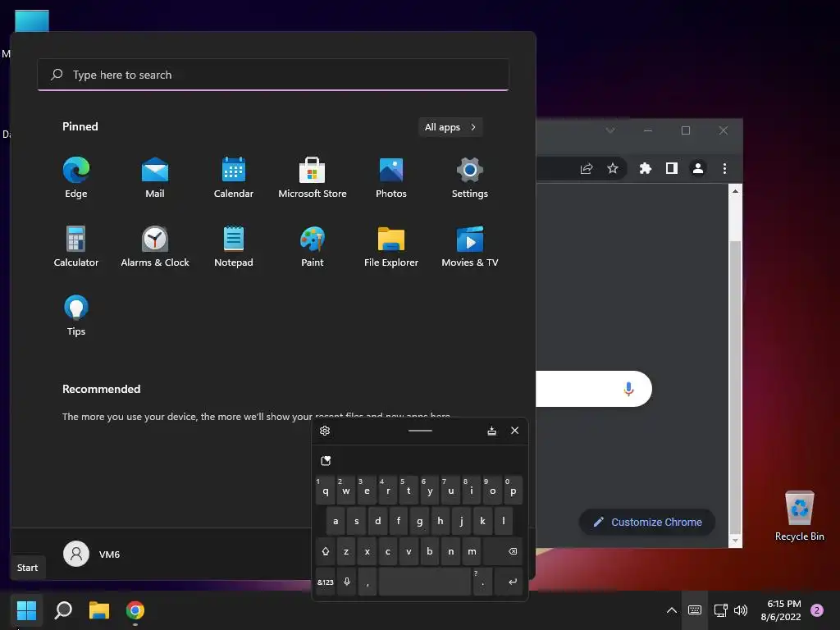Image resolution: width=840 pixels, height=630 pixels.
Task: Switch keyboard to &123 symbols layout
Action: [325, 582]
